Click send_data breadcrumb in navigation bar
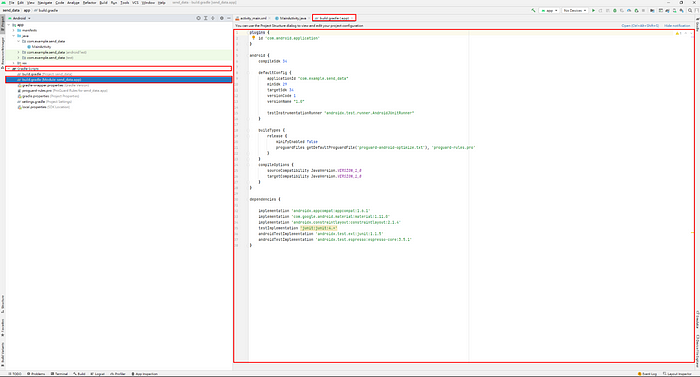This screenshot has width=700, height=377. 11,10
